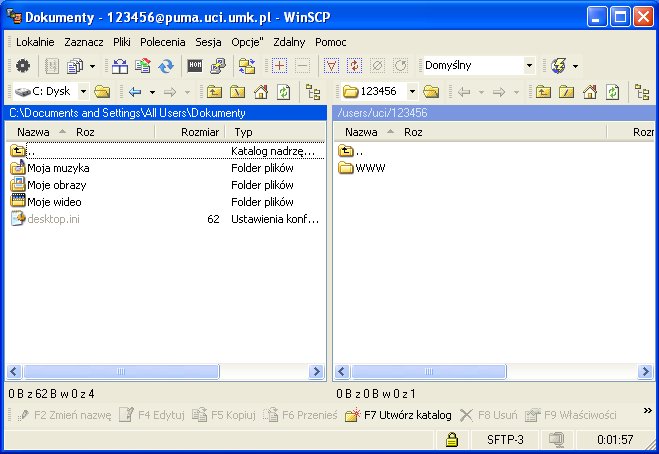Image resolution: width=659 pixels, height=454 pixels.
Task: Expand the arrow beside the lightning globe icon
Action: click(x=575, y=66)
